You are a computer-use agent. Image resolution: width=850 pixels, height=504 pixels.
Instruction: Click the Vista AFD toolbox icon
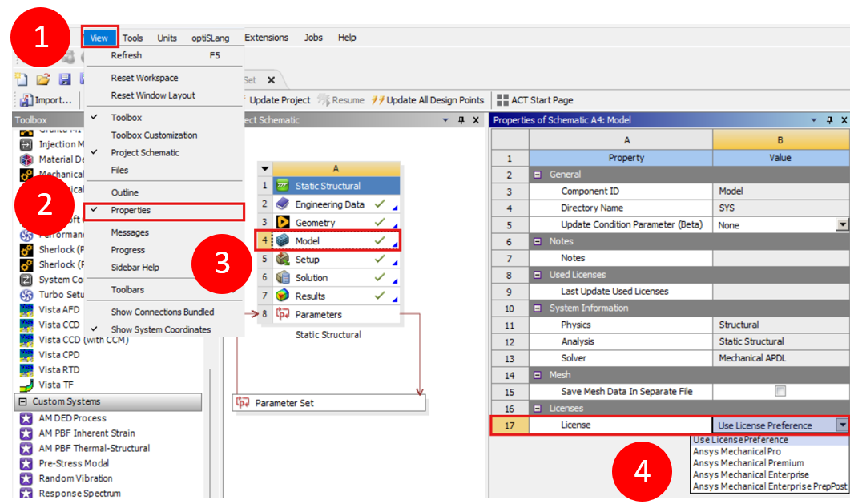point(26,309)
